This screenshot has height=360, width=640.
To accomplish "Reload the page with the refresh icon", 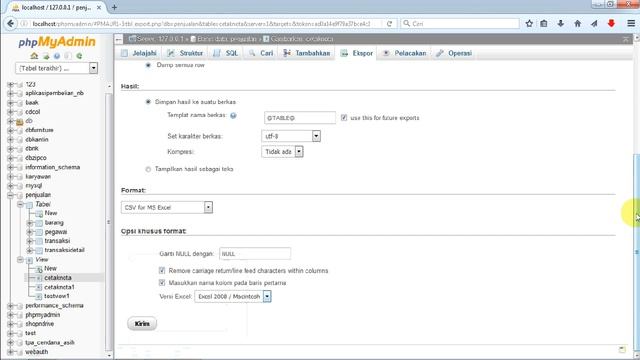I will click(389, 24).
